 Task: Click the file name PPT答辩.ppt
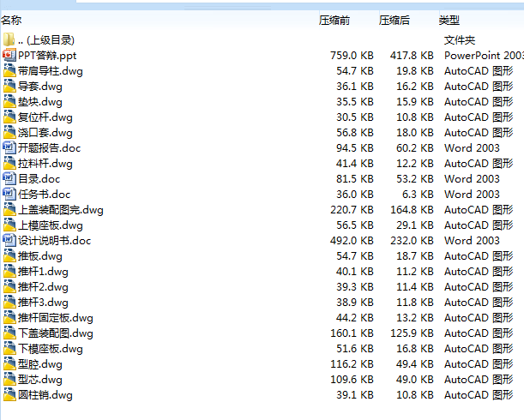click(47, 56)
